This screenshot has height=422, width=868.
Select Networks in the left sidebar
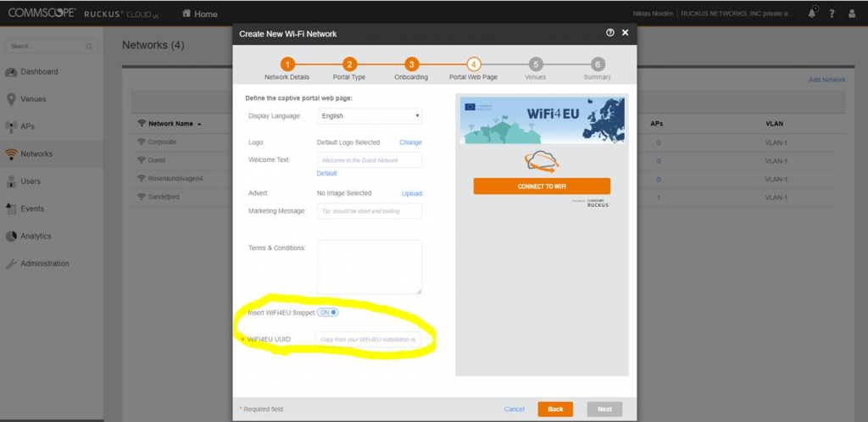click(36, 154)
